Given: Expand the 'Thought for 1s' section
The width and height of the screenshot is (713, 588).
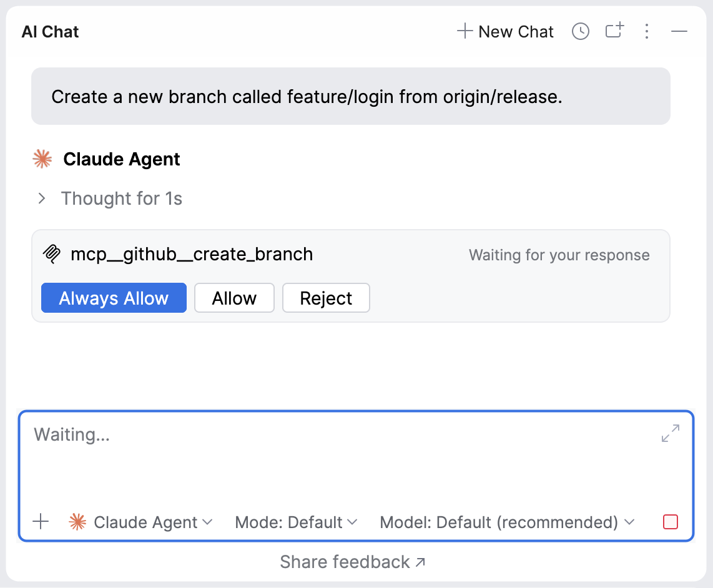Looking at the screenshot, I should coord(42,198).
